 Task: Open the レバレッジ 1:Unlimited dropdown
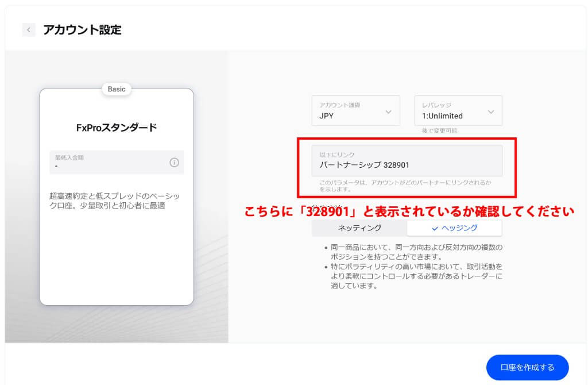pos(458,111)
